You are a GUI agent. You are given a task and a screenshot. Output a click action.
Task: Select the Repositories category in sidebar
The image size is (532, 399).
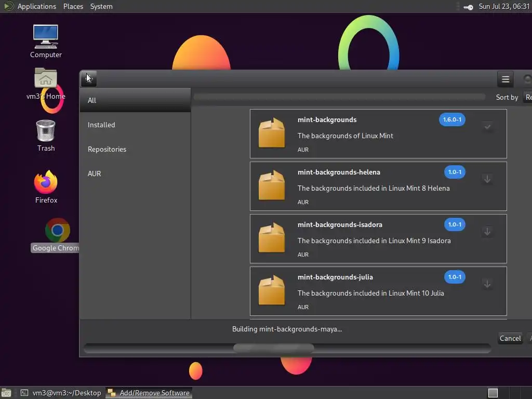(x=135, y=149)
